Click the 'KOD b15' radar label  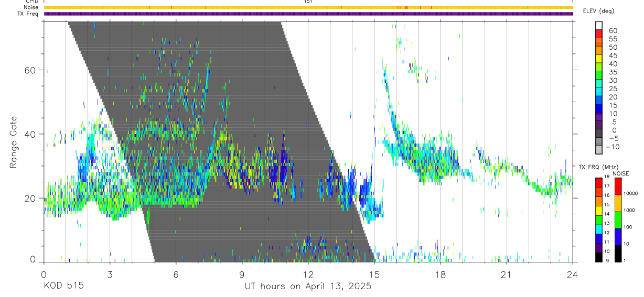(63, 287)
